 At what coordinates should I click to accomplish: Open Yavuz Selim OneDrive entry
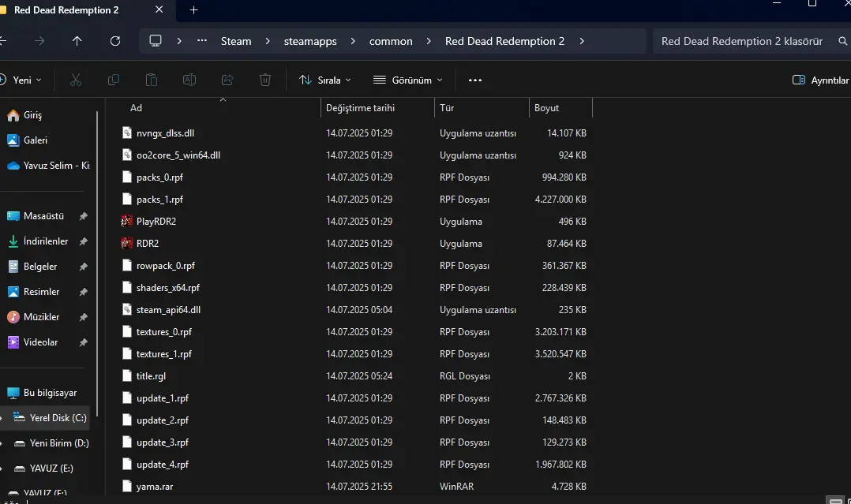tap(48, 166)
